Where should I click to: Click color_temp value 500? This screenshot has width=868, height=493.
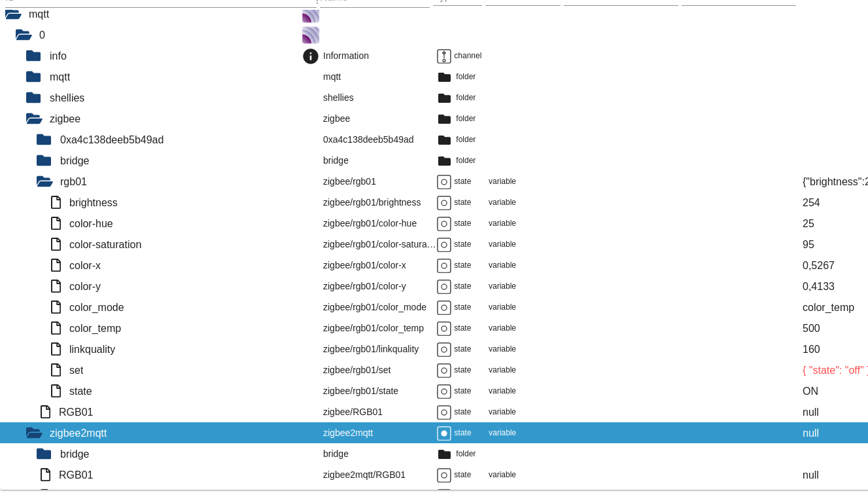(x=811, y=328)
